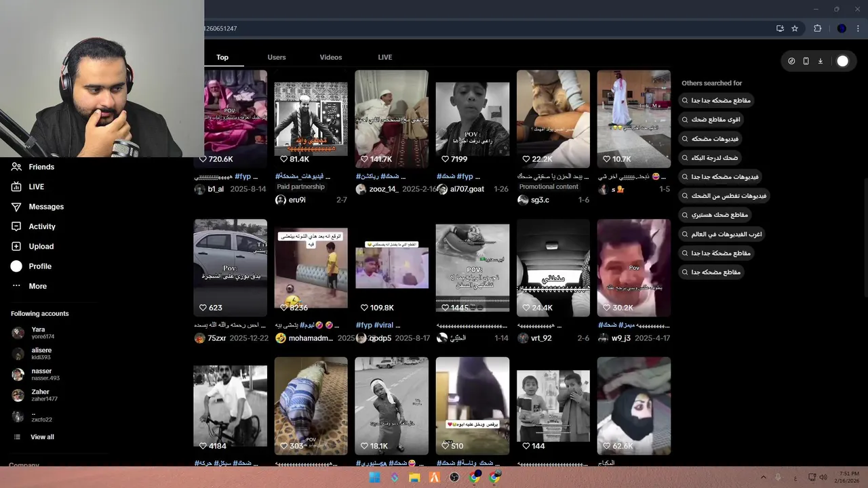
Task: Open uploader w9_j3's profile
Action: coord(621,338)
